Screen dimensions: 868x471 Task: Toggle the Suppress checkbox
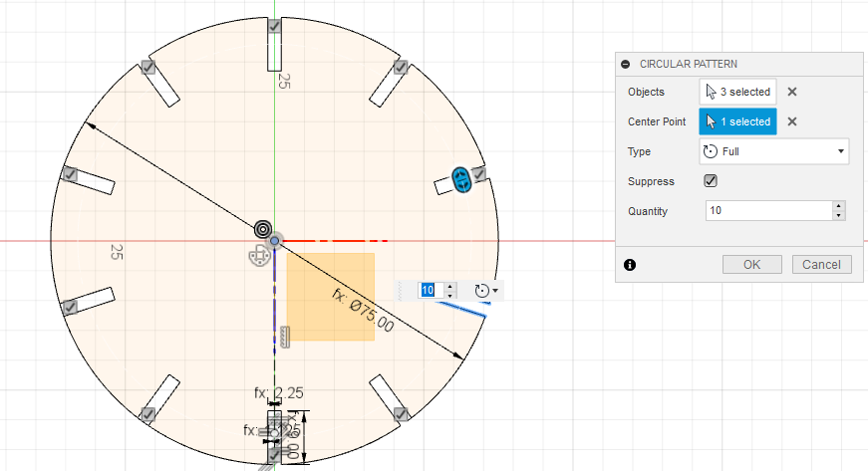pyautogui.click(x=711, y=181)
